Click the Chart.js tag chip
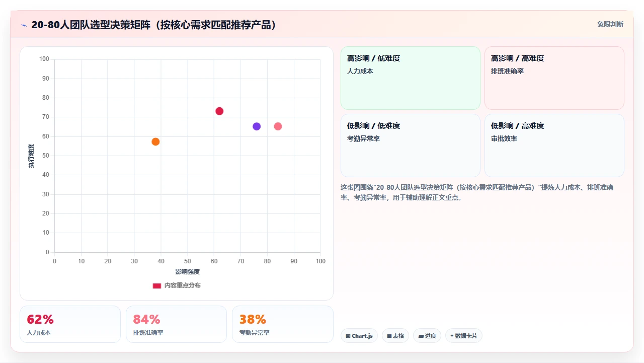Image resolution: width=644 pixels, height=363 pixels. click(359, 336)
